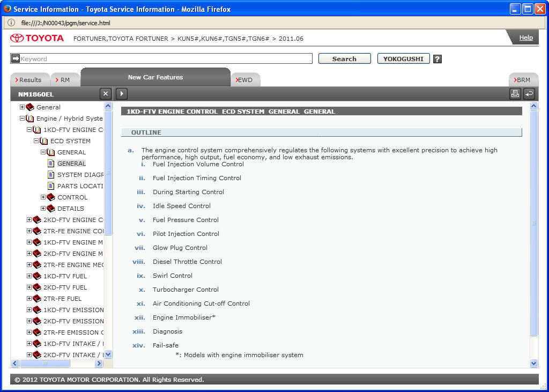Open the EWD tab
The image size is (549, 392).
(246, 80)
